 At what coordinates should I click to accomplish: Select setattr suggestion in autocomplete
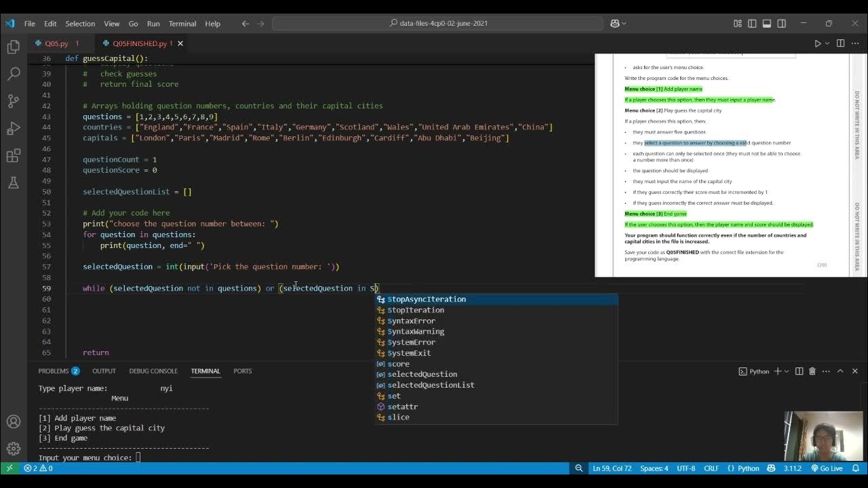tap(496, 407)
